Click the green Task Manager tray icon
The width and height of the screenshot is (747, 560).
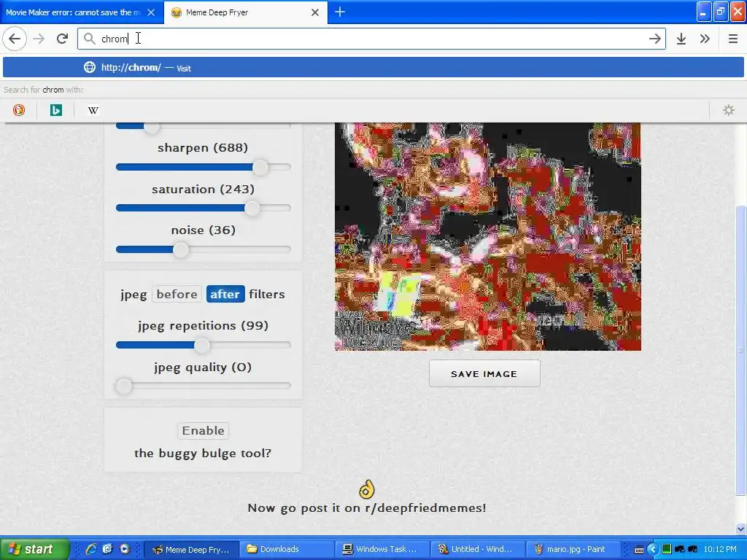click(x=667, y=549)
